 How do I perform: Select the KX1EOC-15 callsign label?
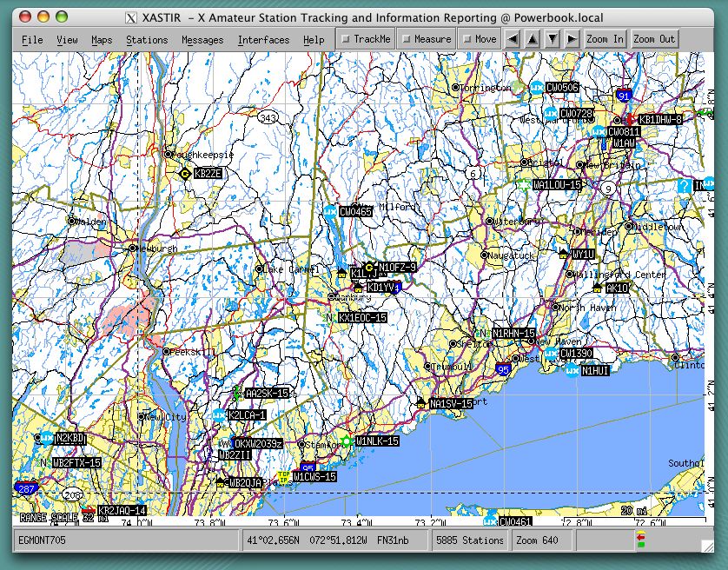click(362, 318)
